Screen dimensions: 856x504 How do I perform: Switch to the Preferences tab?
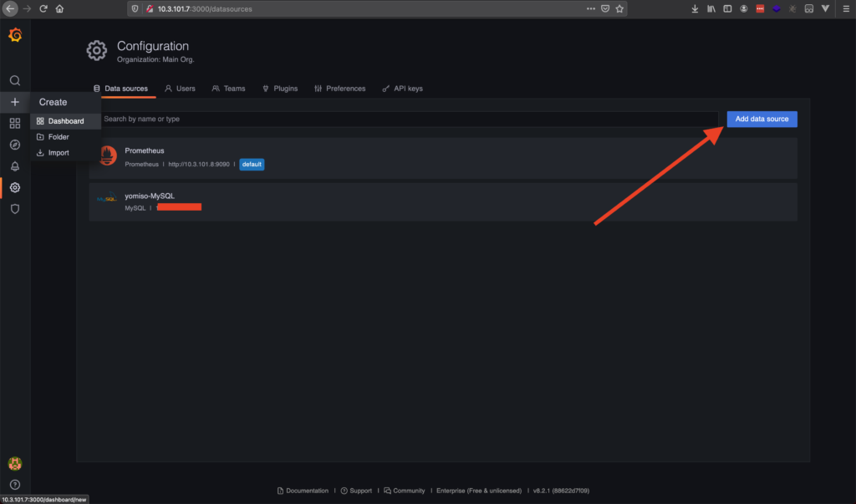click(x=340, y=89)
